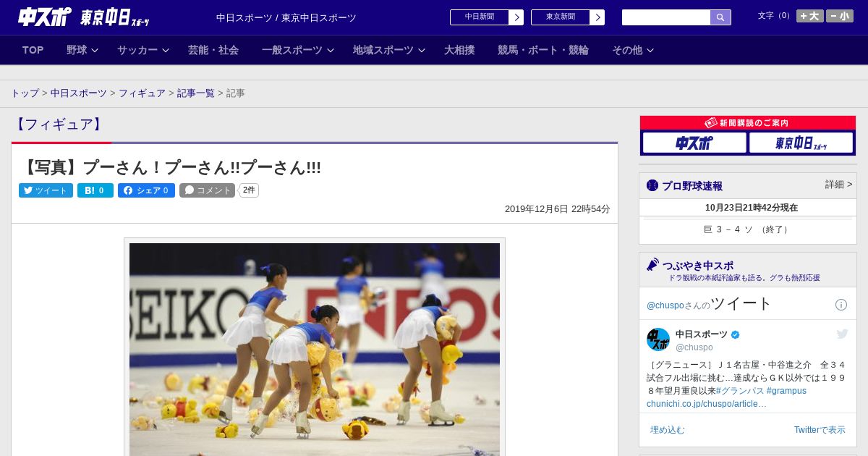The image size is (868, 456).
Task: Increase text size with 大 button
Action: coord(810,16)
